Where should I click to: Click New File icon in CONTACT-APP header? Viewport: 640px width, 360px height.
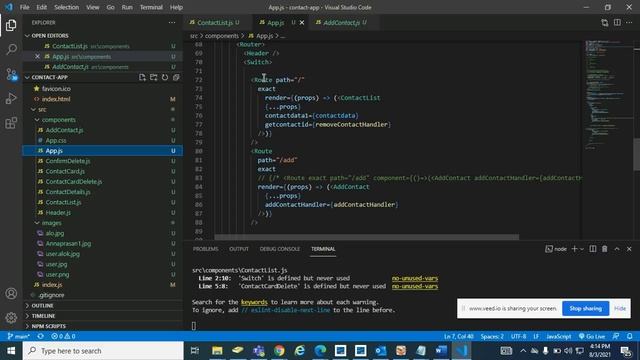click(x=142, y=77)
